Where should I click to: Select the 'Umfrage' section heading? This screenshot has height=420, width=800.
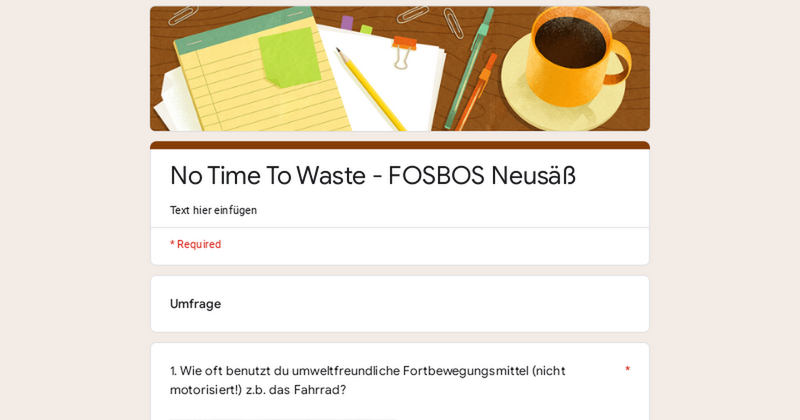point(195,304)
